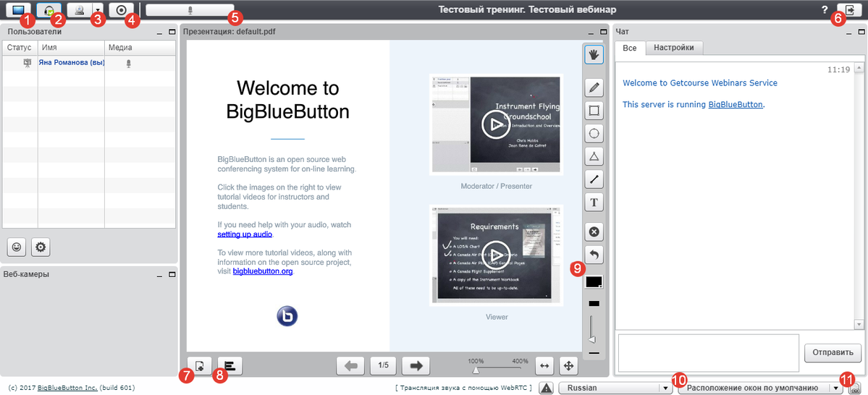Image resolution: width=868 pixels, height=395 pixels.
Task: Open the Russian language dropdown
Action: pyautogui.click(x=615, y=388)
